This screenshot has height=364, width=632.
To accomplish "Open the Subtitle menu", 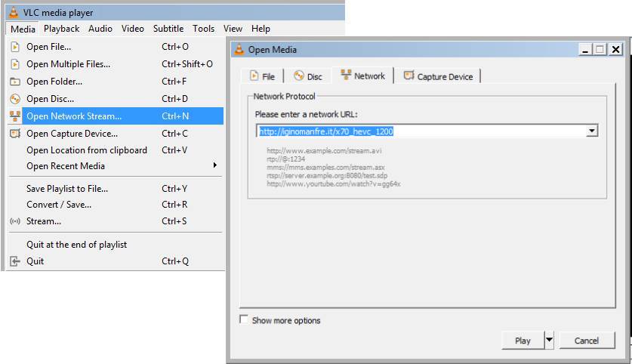I will pyautogui.click(x=168, y=29).
